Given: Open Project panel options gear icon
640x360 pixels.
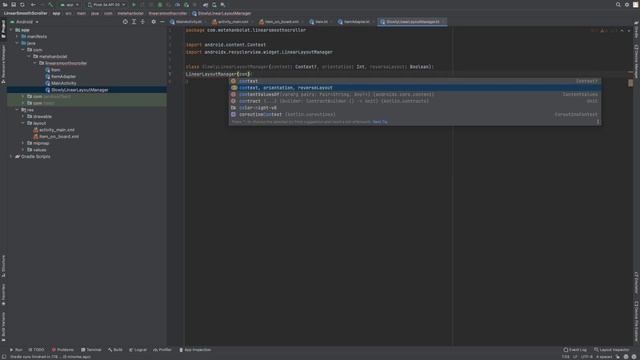Looking at the screenshot, I should point(153,22).
